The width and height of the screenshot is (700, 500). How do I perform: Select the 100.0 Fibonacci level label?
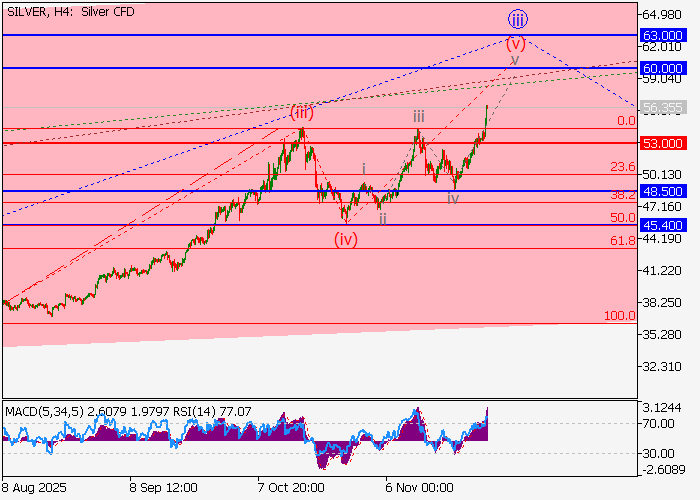click(620, 315)
